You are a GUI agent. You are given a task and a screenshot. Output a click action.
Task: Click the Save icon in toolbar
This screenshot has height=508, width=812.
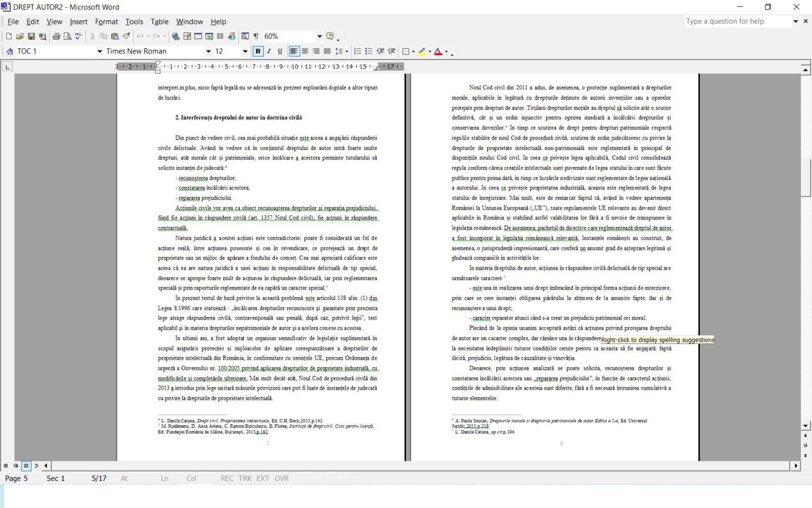pos(31,36)
